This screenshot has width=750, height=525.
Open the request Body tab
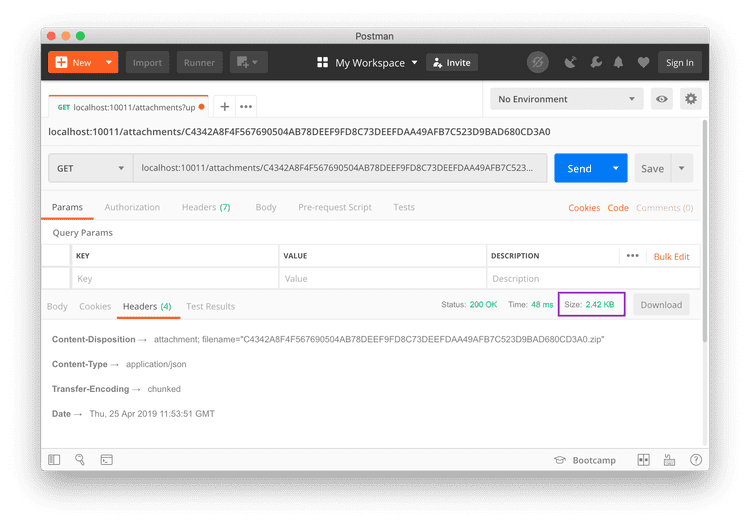click(x=266, y=207)
